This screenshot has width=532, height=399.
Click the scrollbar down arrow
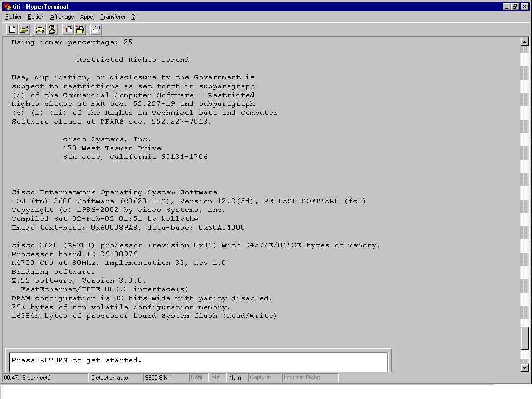(x=525, y=367)
